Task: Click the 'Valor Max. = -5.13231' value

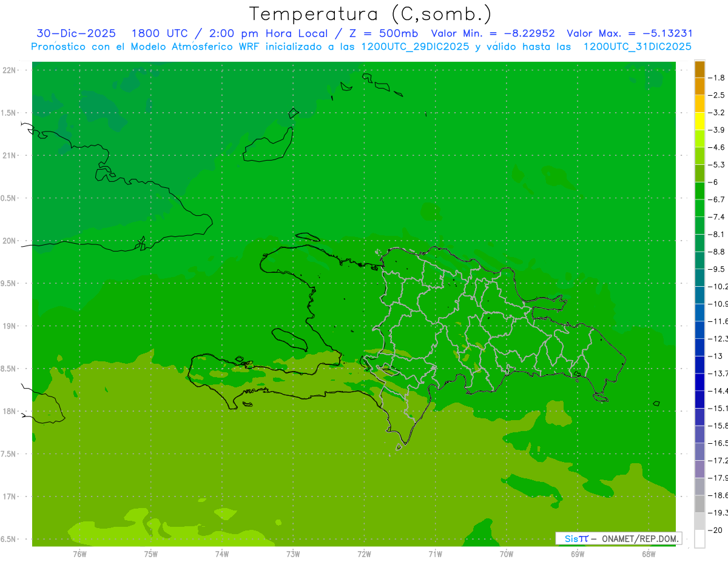Action: (x=630, y=33)
